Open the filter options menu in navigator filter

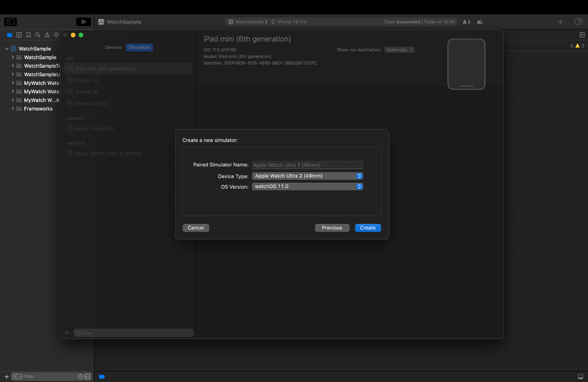tap(17, 377)
